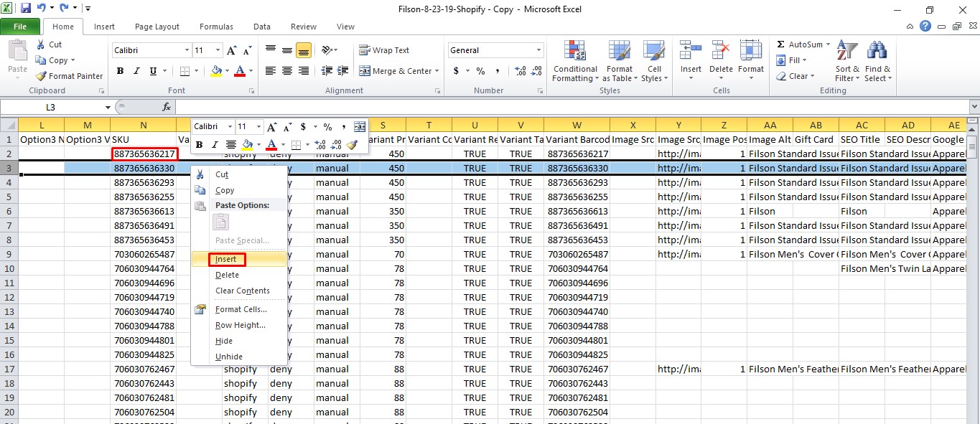980x424 pixels.
Task: Click the Undo arrow in the quick access toolbar
Action: tap(42, 9)
